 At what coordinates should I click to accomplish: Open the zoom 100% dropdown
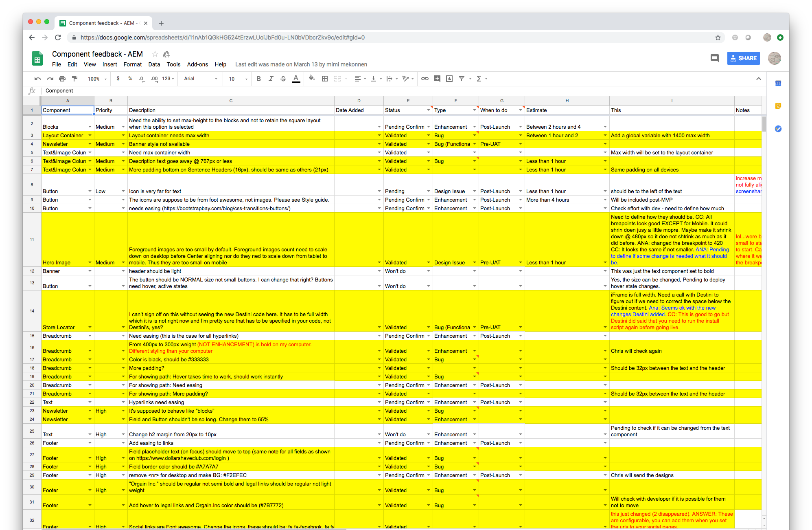coord(97,79)
